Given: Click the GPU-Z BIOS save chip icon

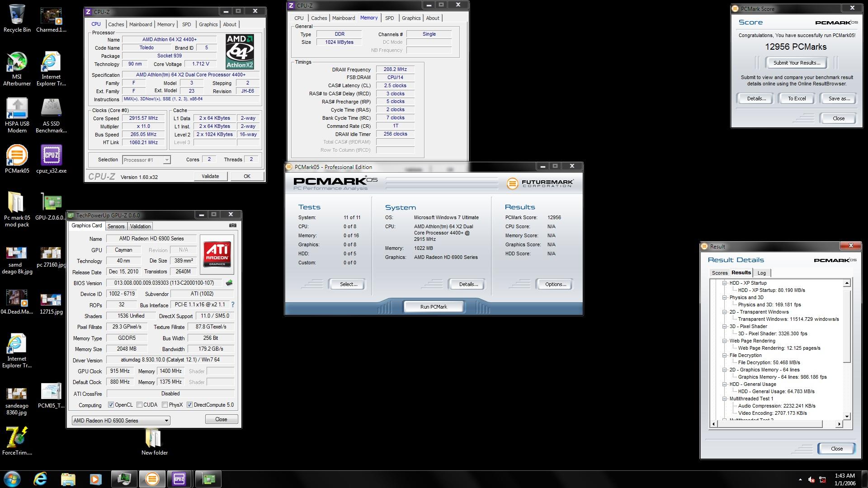Looking at the screenshot, I should [229, 283].
